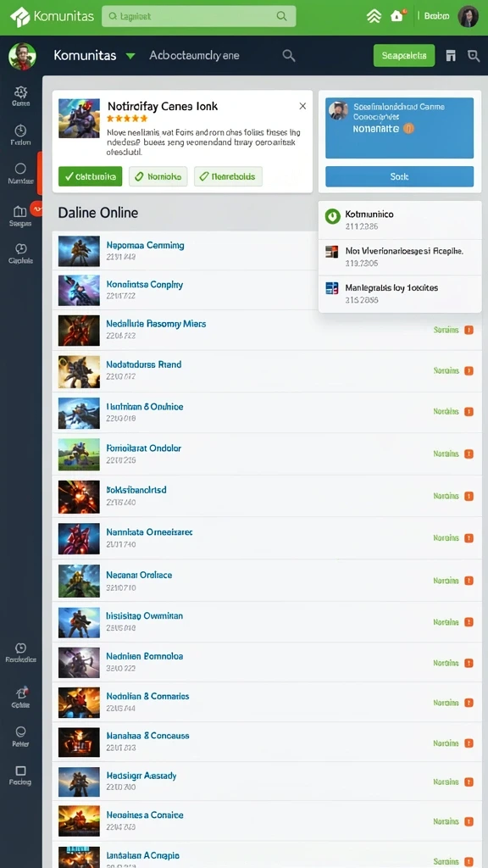Click the magnifier icon beside Acboctaumclry ane
Screen dimensions: 488x868
pyautogui.click(x=289, y=55)
